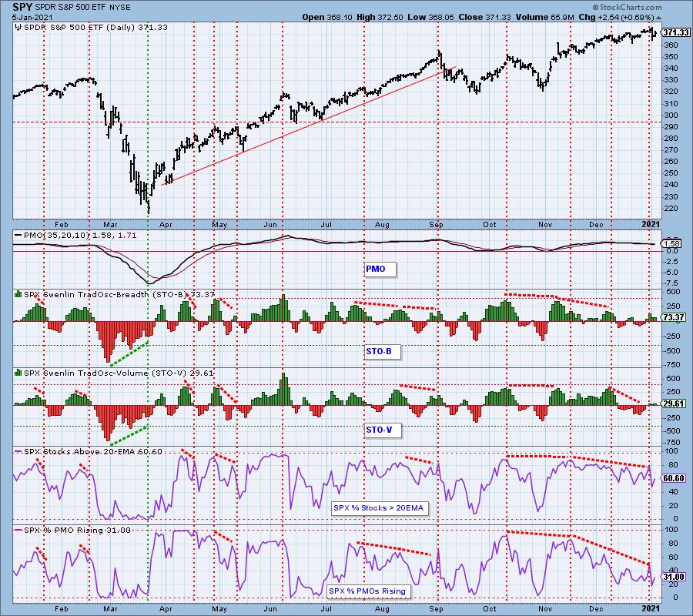Click the PMO label box
Screen dimensions: 693x616
click(380, 269)
